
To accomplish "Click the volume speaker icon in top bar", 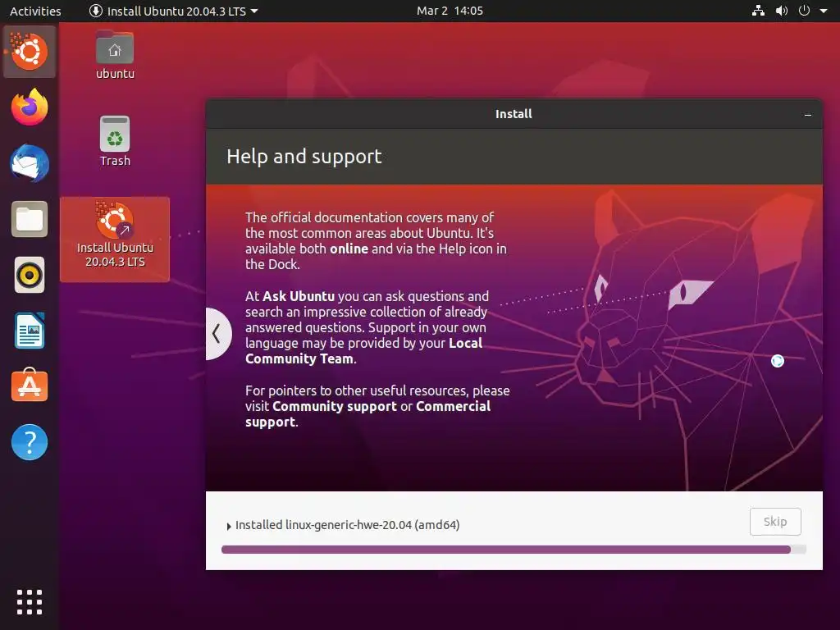I will [782, 11].
